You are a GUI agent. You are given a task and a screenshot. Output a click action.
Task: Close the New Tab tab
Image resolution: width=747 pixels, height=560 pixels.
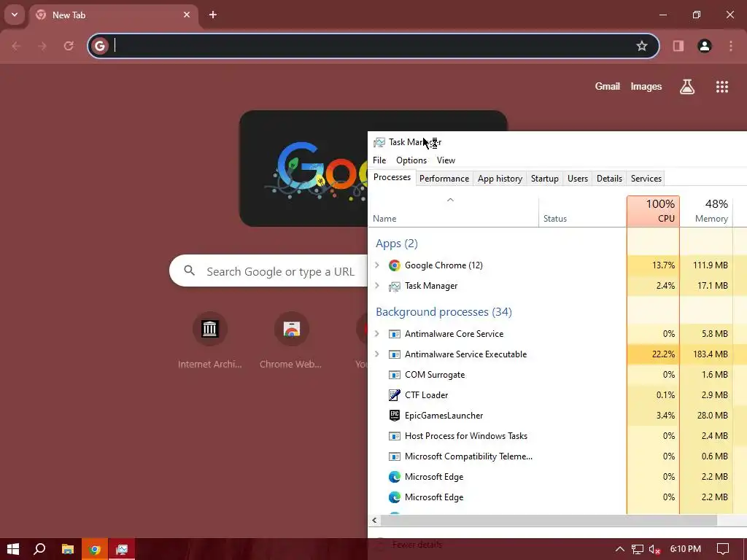click(x=187, y=15)
